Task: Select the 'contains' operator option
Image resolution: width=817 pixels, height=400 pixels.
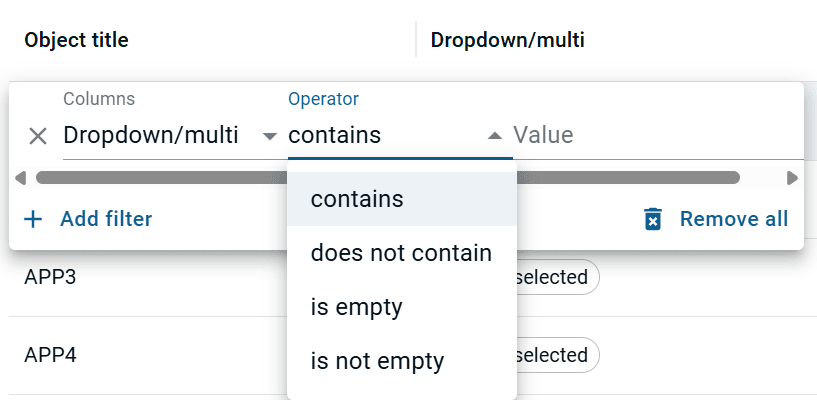Action: point(402,199)
